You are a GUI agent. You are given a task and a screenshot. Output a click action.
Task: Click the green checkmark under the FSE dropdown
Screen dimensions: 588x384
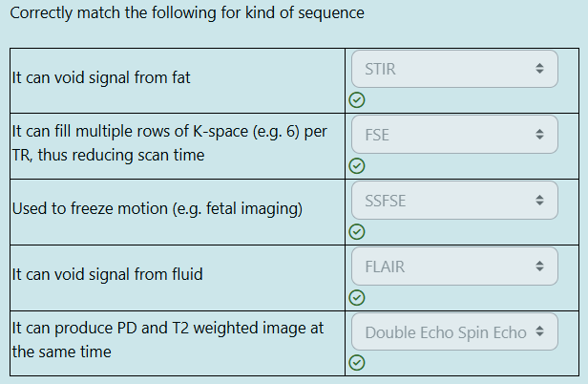click(357, 165)
